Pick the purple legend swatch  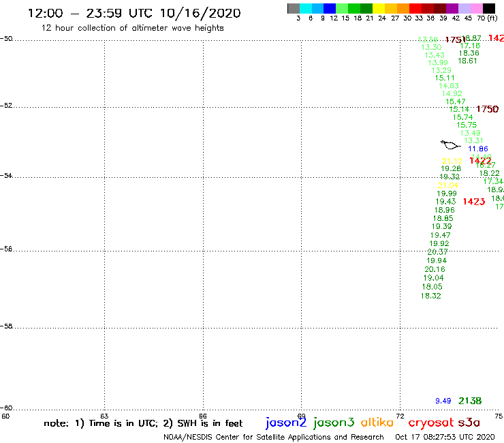coord(452,8)
